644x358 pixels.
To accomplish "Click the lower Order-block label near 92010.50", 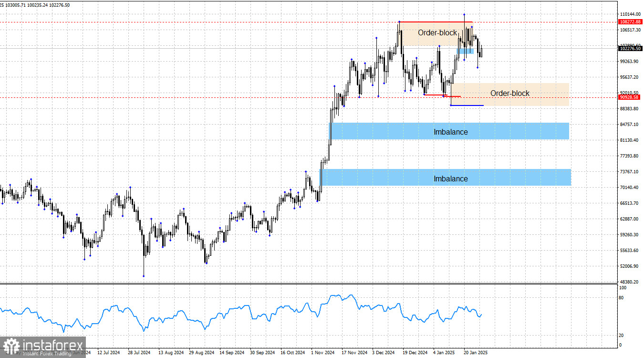I will pyautogui.click(x=510, y=94).
